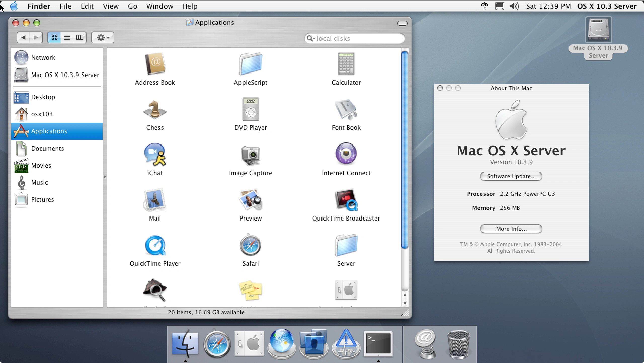Screen dimensions: 644x363
Task: Toggle the Finder toolbar hide button
Action: (x=402, y=23)
